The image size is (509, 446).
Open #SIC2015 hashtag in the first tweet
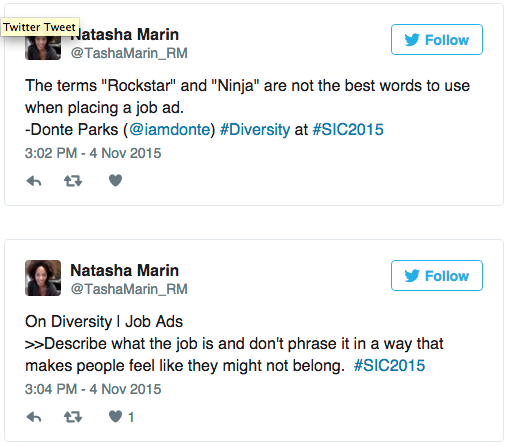pos(348,130)
